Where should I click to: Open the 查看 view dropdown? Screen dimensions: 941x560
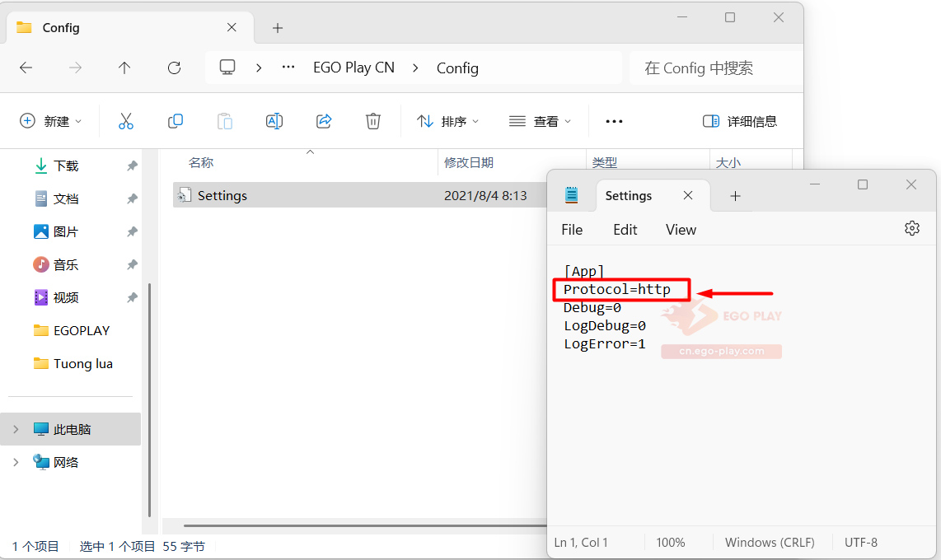click(540, 121)
